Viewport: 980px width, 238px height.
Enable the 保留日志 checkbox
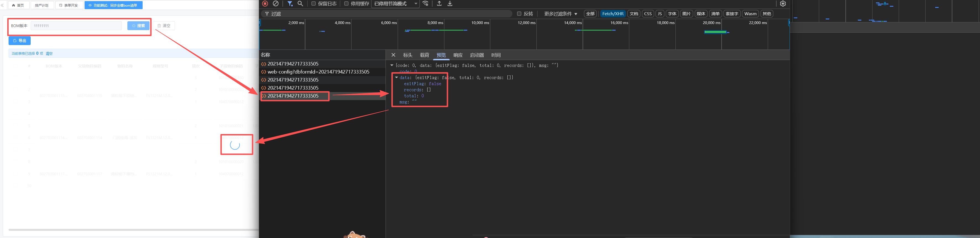(x=313, y=3)
